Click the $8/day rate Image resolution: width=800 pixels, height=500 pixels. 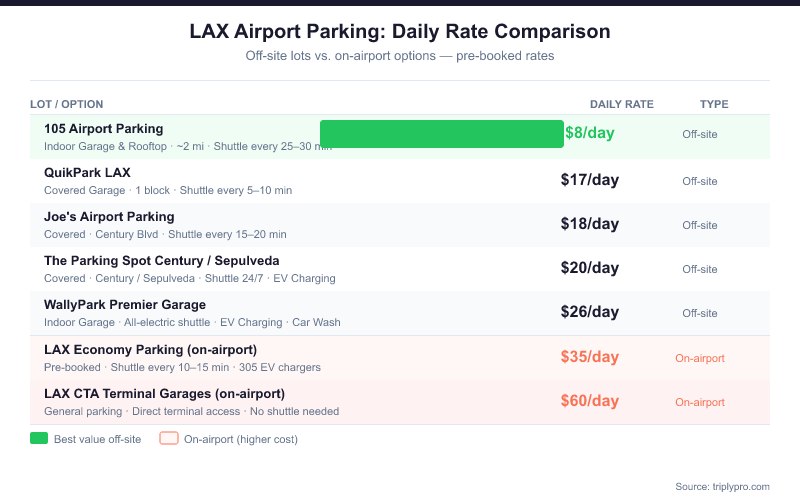click(x=590, y=133)
